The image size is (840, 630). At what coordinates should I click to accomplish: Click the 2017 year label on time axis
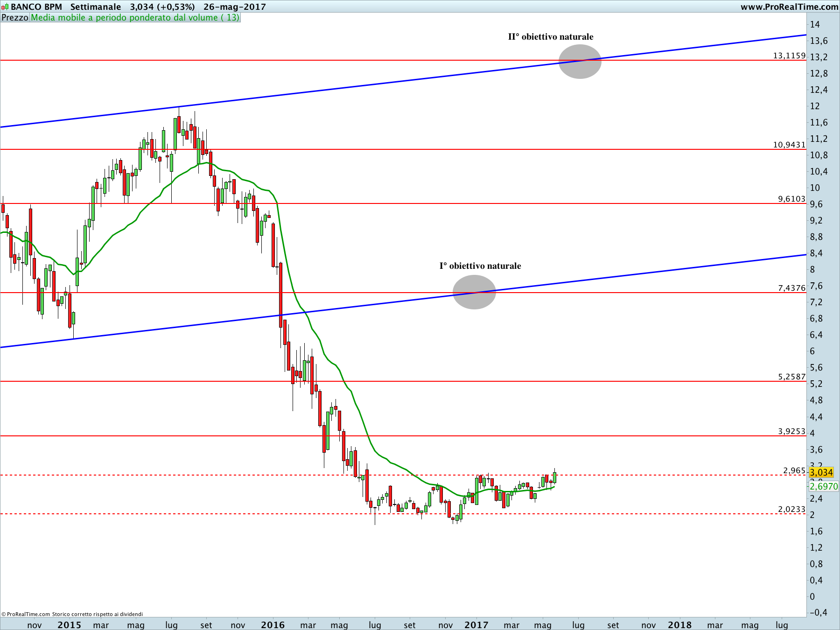point(476,625)
